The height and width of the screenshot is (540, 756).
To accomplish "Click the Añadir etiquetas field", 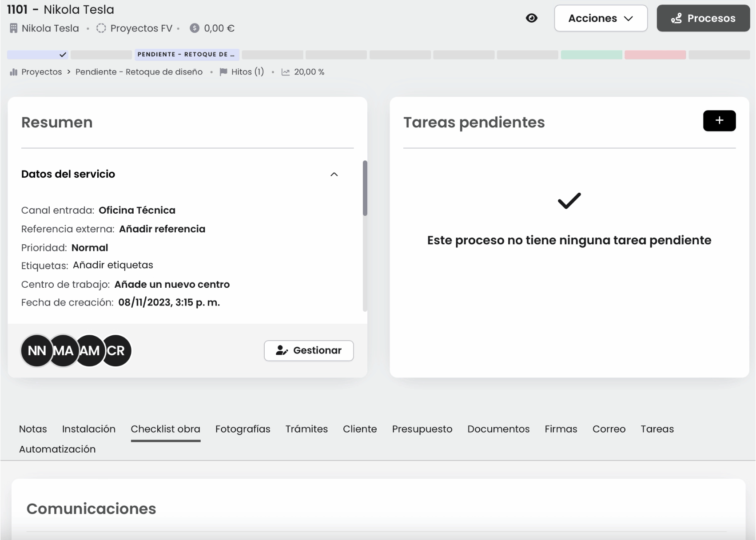I will click(x=113, y=265).
